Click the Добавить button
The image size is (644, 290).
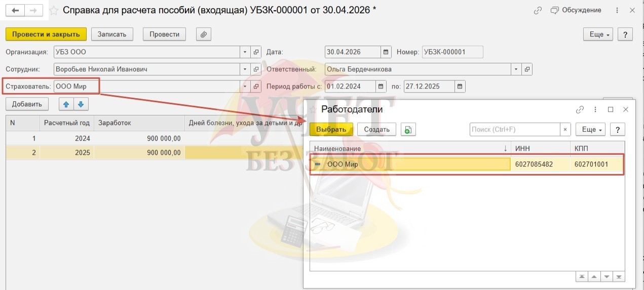[x=27, y=104]
